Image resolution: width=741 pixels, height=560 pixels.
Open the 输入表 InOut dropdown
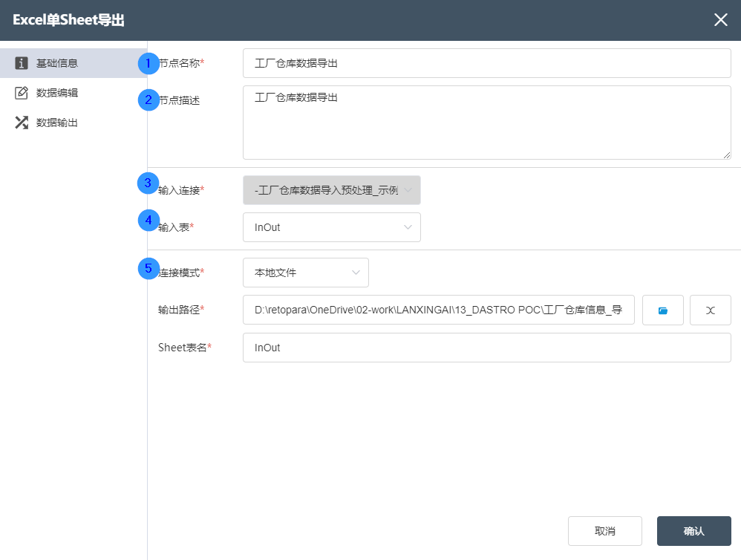click(332, 227)
